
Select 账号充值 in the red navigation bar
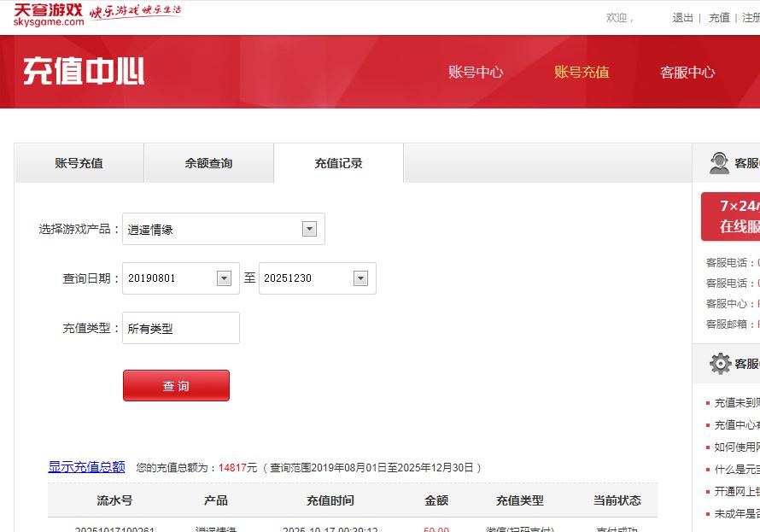coord(582,73)
